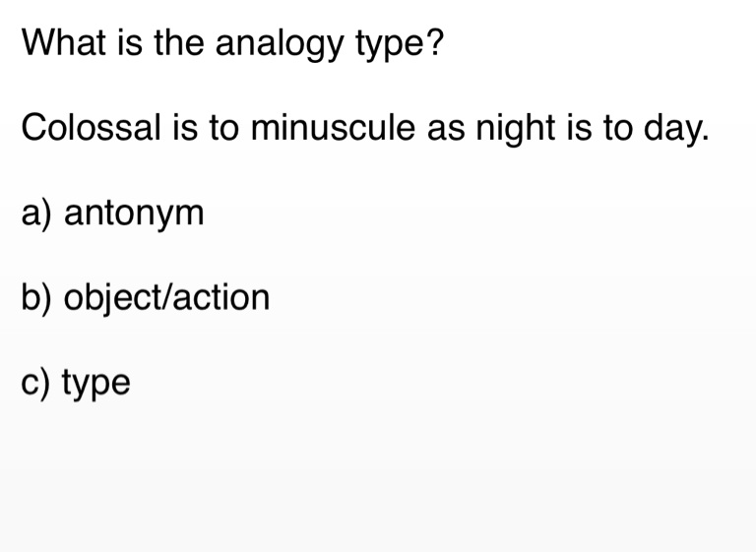
Task: Select answer a) antonym
Action: click(112, 213)
